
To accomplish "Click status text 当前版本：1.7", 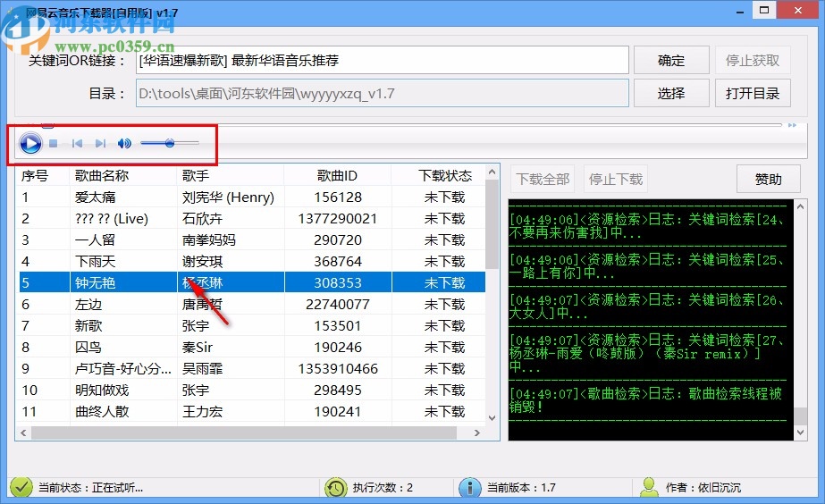I will 521,488.
